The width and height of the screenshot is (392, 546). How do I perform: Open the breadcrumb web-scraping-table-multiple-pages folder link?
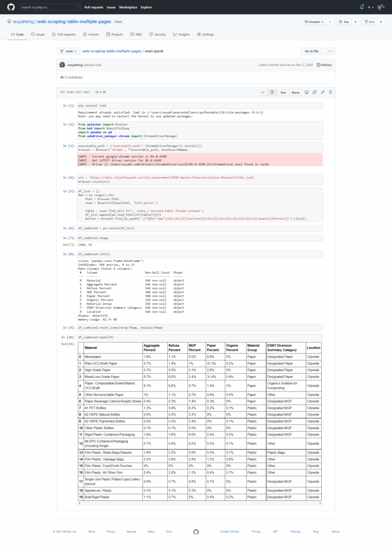[112, 51]
